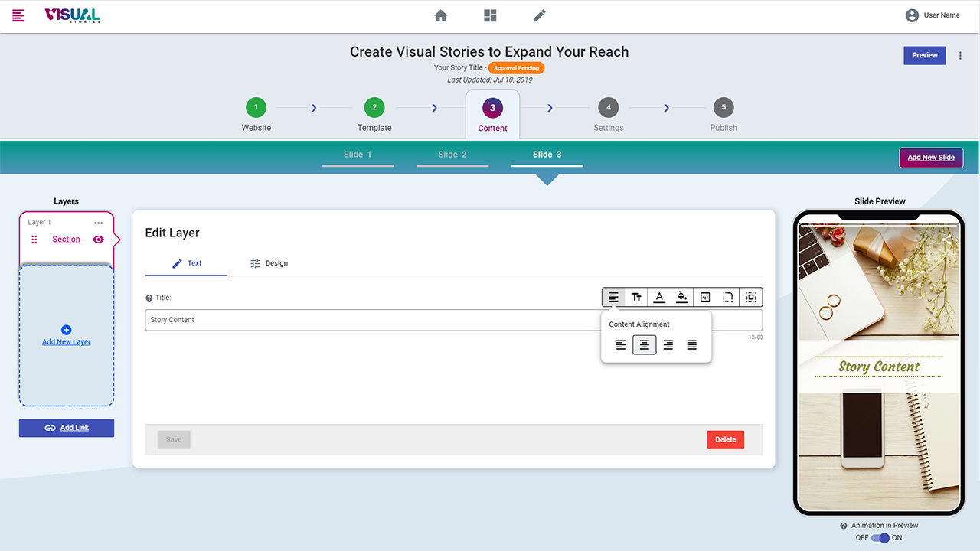Screen dimensions: 980x551
Task: Go to step 1 Website
Action: tap(256, 114)
